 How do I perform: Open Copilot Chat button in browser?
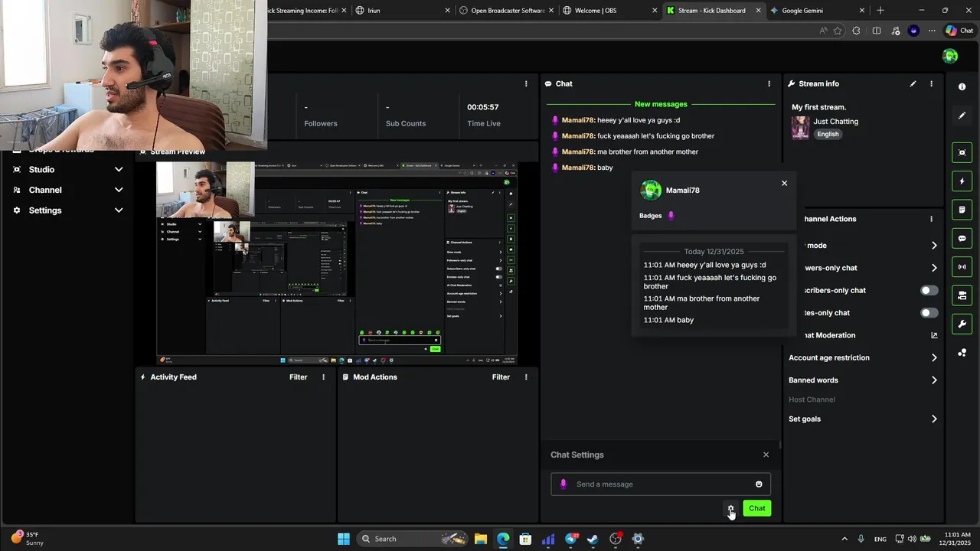coord(959,31)
